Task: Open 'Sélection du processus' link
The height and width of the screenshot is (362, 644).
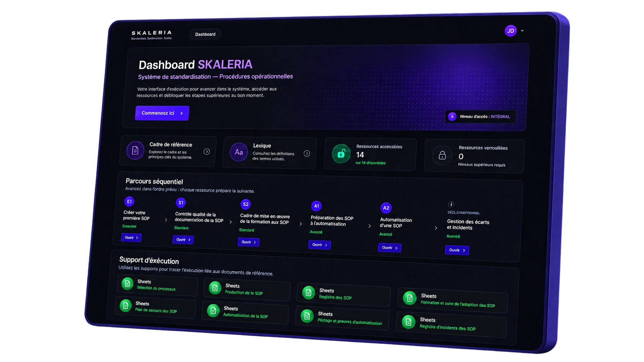Action: tap(156, 289)
